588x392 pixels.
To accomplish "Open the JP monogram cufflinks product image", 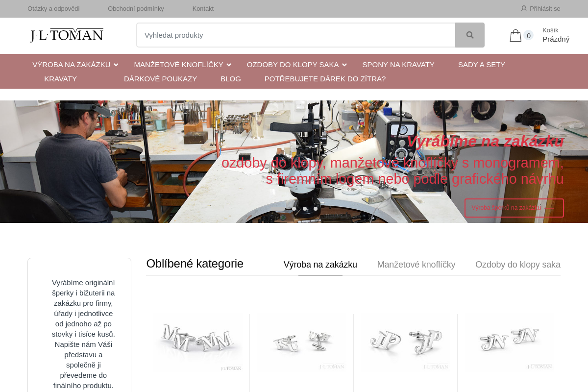I will [x=406, y=343].
